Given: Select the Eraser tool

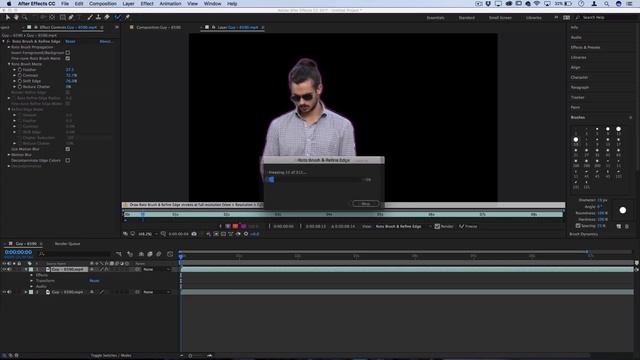Looking at the screenshot, I should [x=107, y=17].
